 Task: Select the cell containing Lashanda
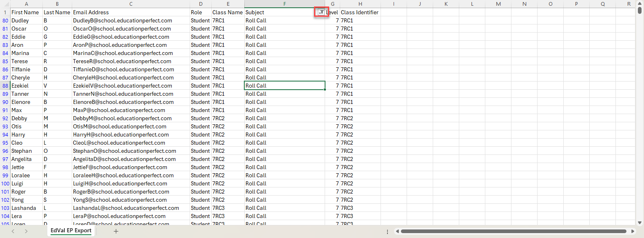click(27, 208)
